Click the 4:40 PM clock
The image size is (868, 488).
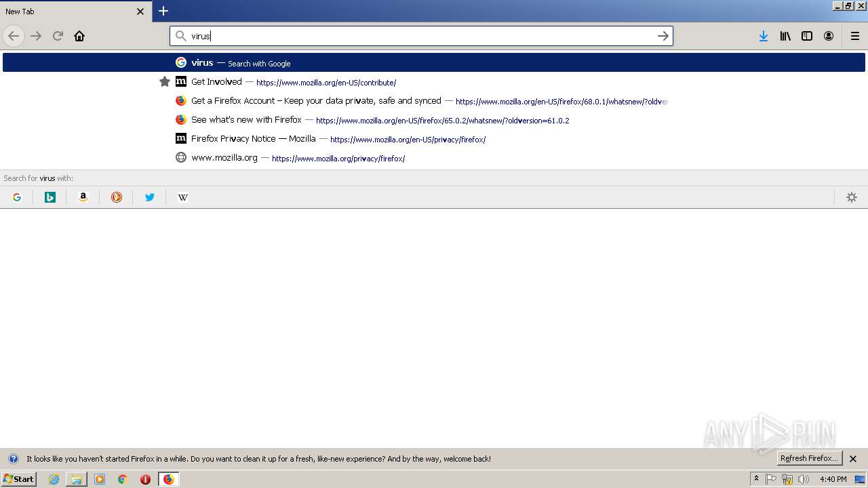833,479
